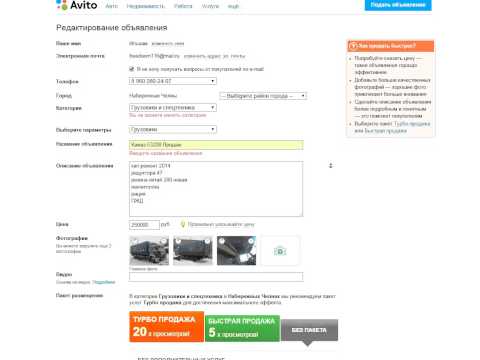Select the grey 'Без пакета' option

coord(309,330)
